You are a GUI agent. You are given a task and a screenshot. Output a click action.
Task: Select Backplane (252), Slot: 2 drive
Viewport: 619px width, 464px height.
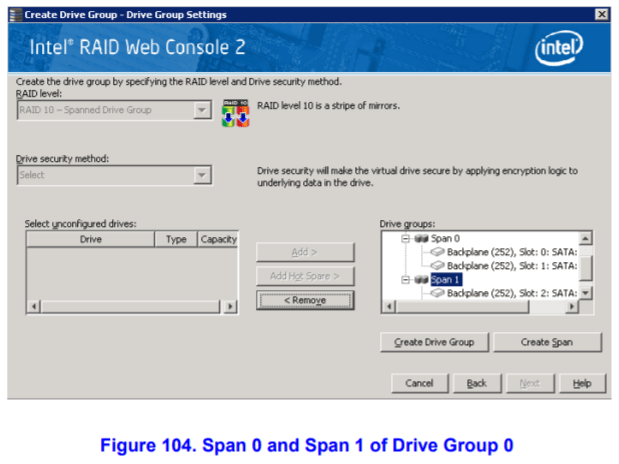pos(512,293)
